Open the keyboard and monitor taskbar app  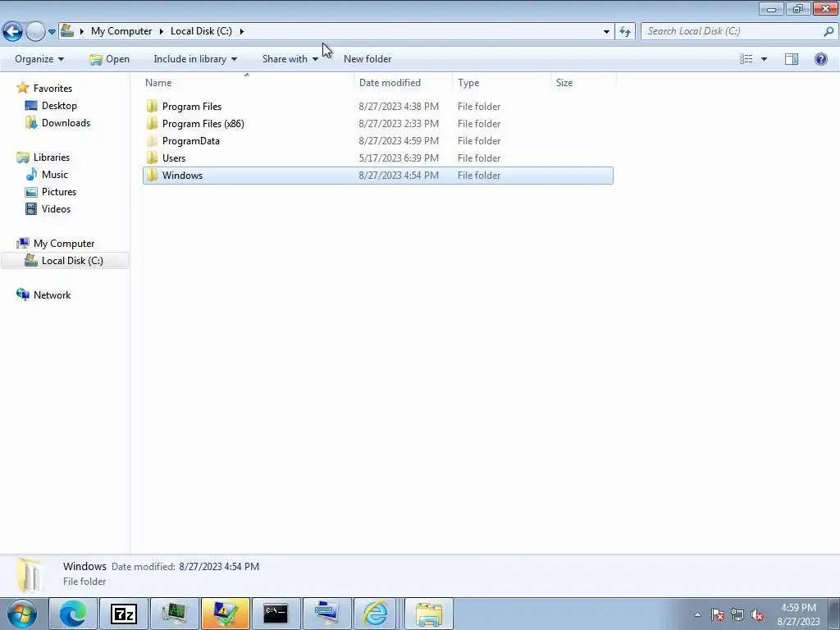click(326, 614)
